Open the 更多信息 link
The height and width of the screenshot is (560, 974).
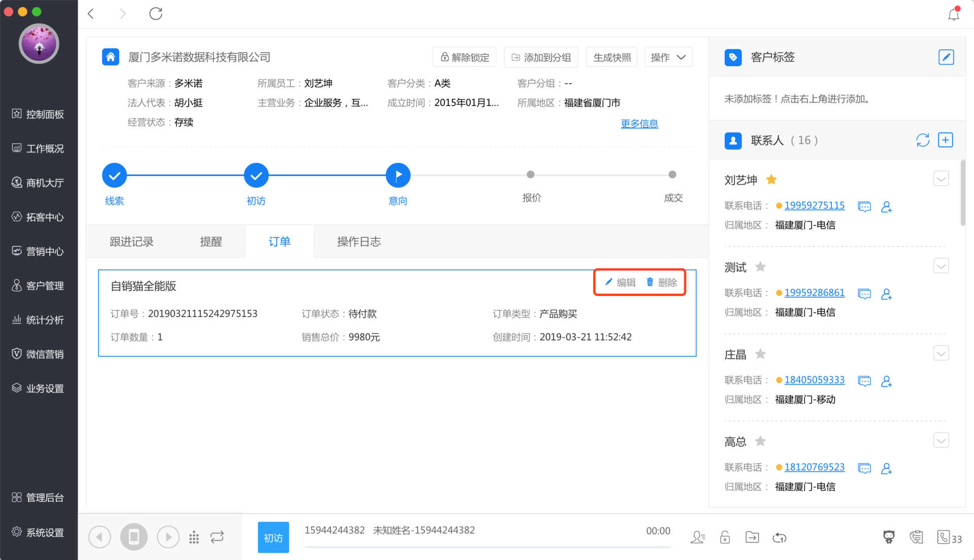click(639, 123)
